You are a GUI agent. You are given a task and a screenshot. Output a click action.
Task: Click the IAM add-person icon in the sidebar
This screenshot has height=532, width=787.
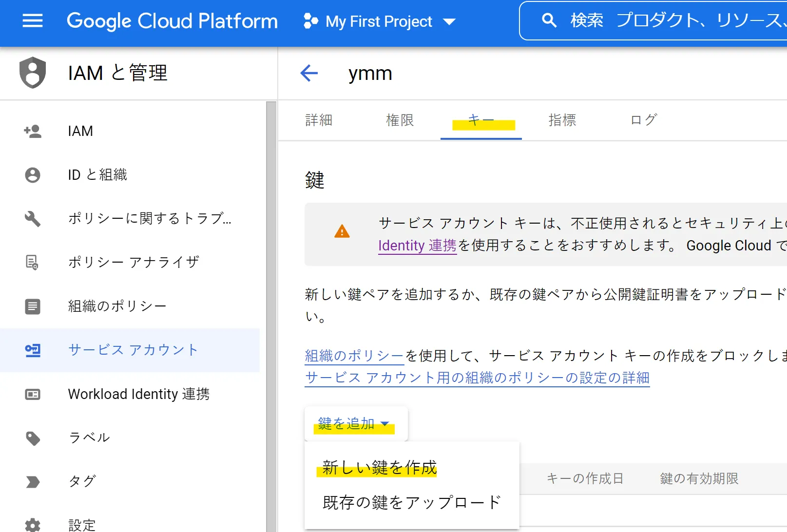point(33,131)
